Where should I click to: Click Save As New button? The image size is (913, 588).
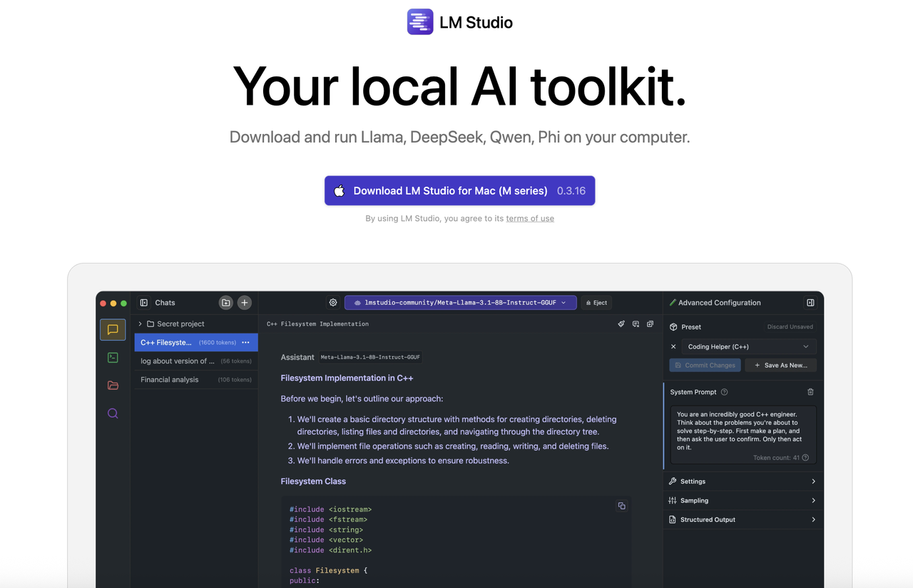coord(781,366)
